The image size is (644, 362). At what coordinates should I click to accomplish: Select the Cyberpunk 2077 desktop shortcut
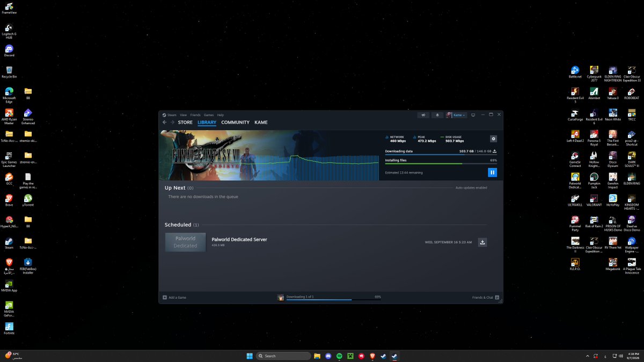tap(594, 74)
